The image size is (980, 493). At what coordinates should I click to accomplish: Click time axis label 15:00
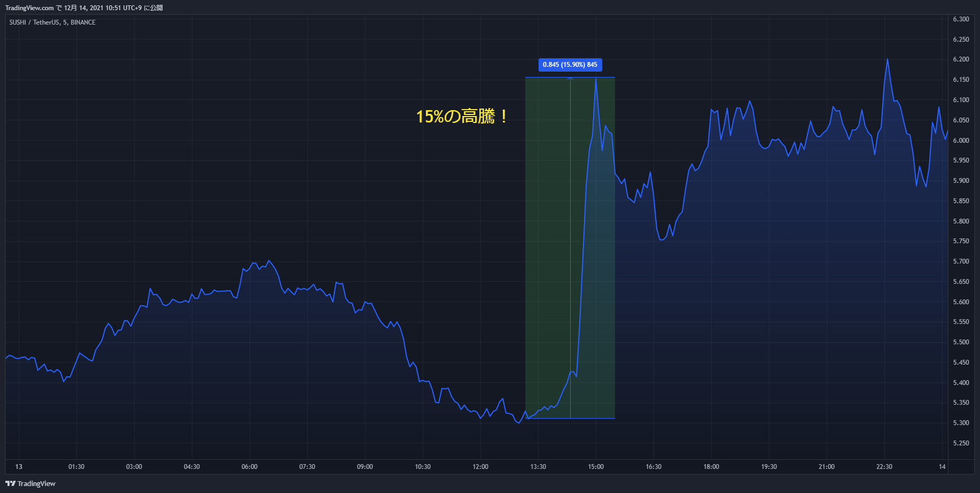click(x=596, y=467)
